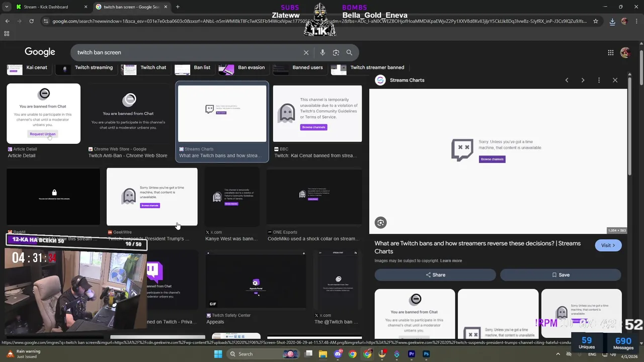
Task: Visit the Streams Charts source page
Action: 608,245
